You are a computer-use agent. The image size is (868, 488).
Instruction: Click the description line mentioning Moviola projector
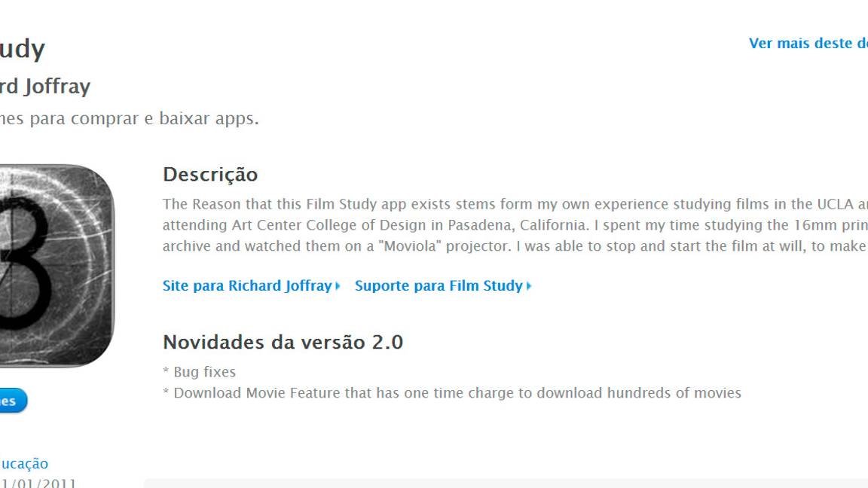point(512,246)
